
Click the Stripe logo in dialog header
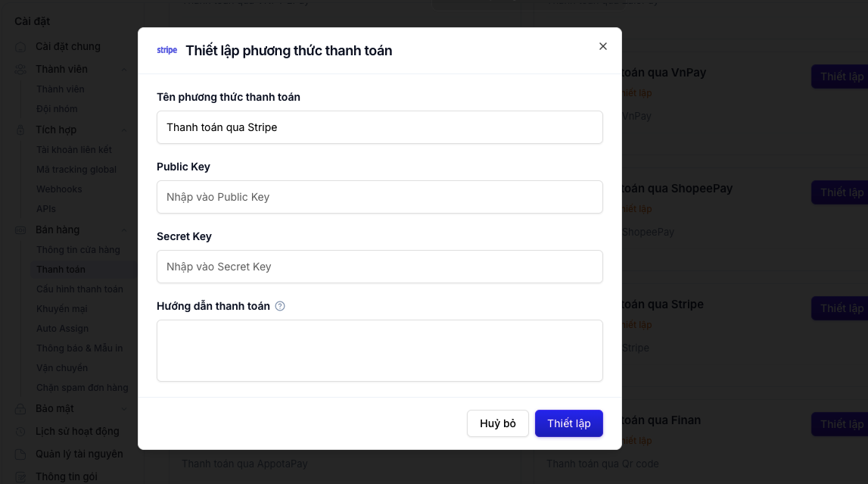(166, 51)
